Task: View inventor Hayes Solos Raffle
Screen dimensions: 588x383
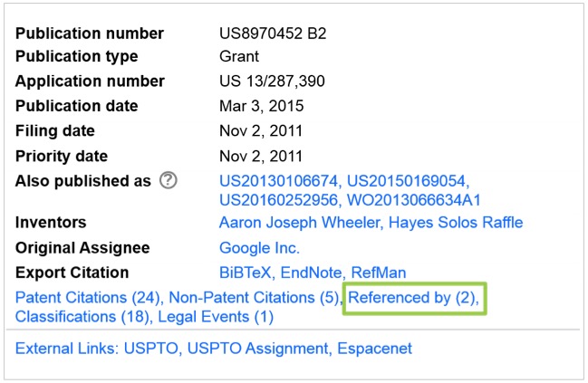Action: point(462,222)
